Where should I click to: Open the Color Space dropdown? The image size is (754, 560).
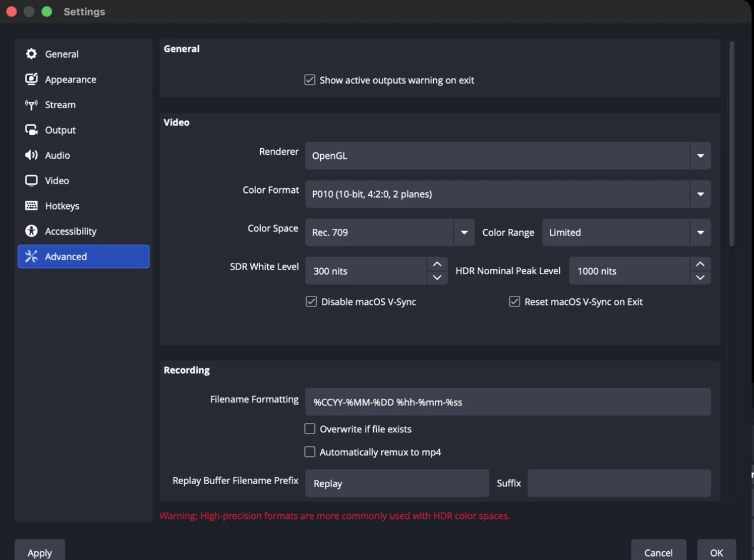click(x=390, y=232)
